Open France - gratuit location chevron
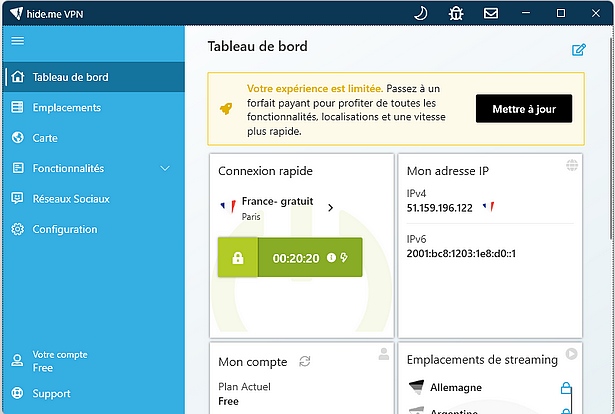This screenshot has height=414, width=615. 331,208
